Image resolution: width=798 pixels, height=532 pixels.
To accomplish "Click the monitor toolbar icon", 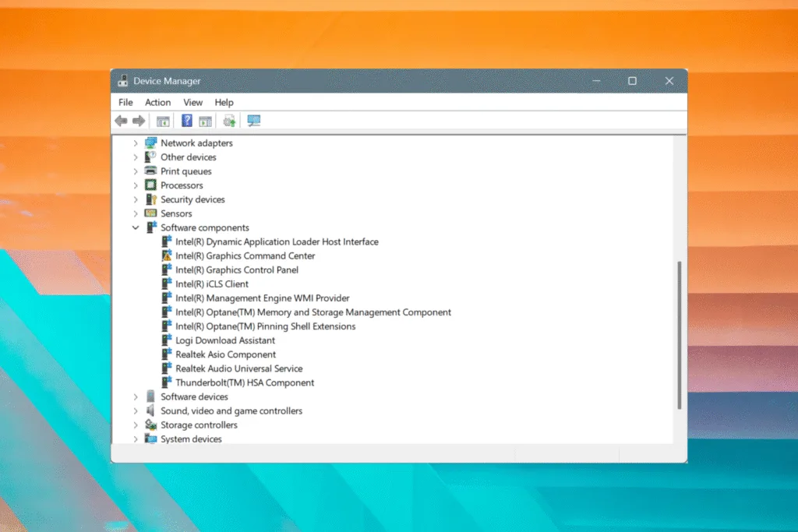I will (x=253, y=121).
